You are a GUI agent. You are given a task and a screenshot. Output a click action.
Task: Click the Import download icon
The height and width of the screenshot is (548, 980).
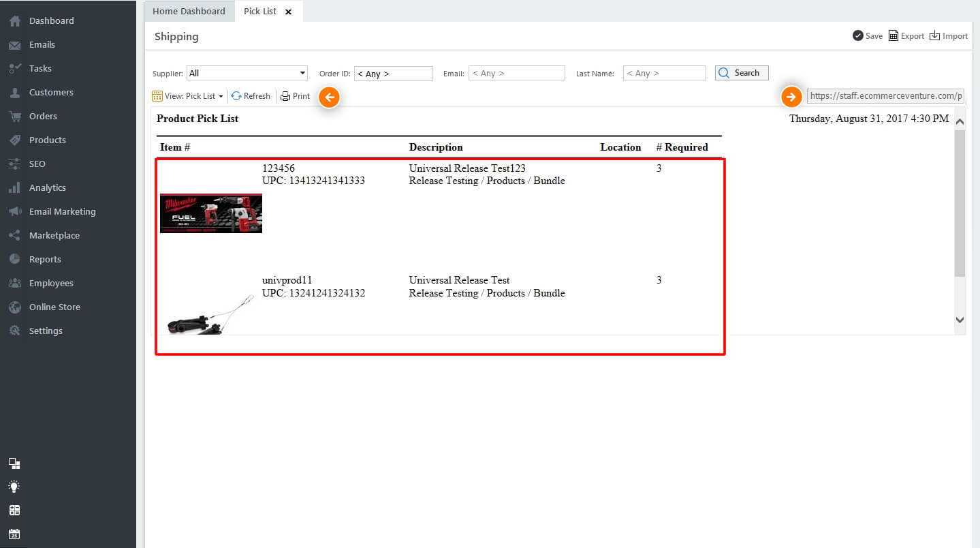(935, 35)
